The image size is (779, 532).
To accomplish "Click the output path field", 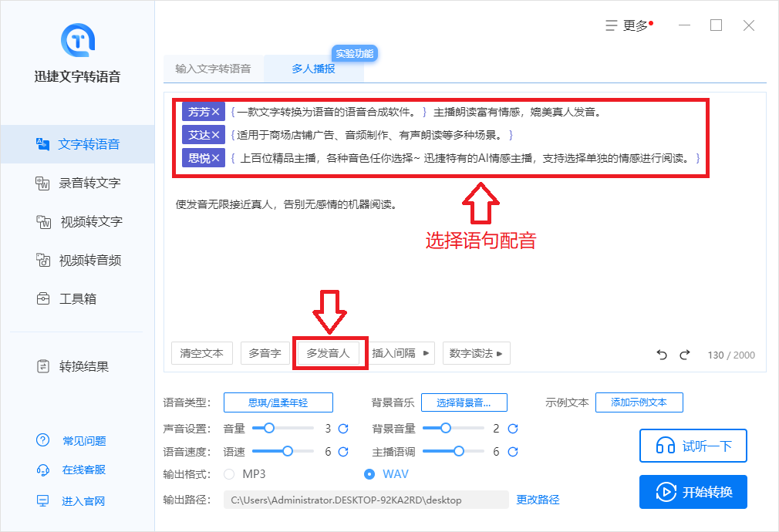I will (366, 500).
